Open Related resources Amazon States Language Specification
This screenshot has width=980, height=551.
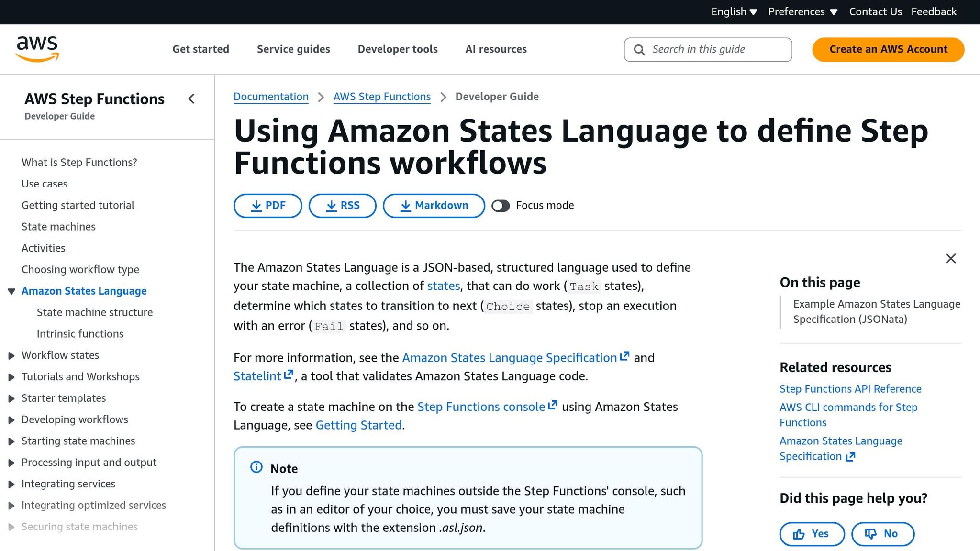[841, 449]
